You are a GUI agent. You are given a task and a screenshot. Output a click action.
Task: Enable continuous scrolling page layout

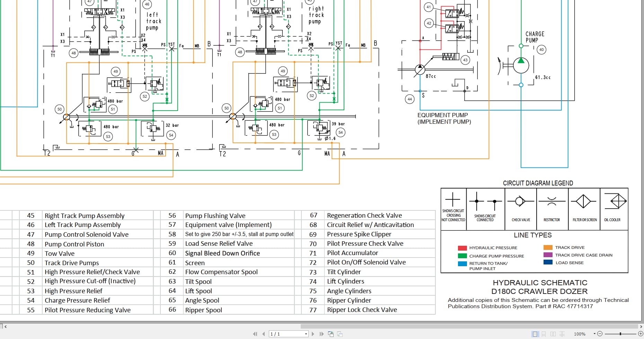pos(544,334)
